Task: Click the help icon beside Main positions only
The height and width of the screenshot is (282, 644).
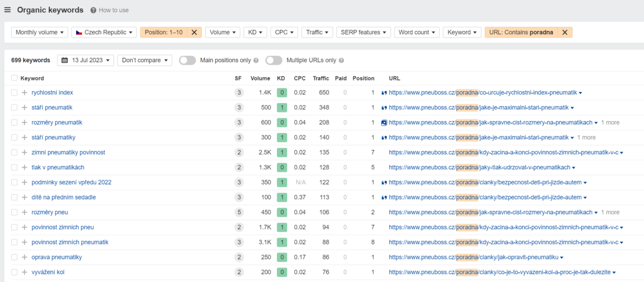Action: tap(256, 61)
